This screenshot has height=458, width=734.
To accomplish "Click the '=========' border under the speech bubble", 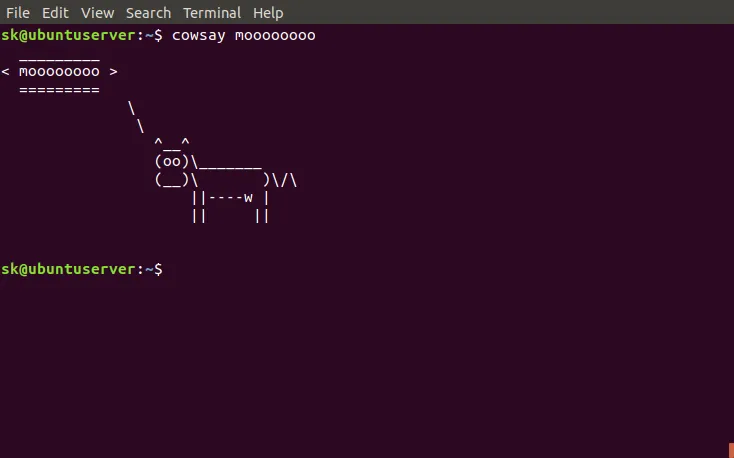I will coord(59,90).
